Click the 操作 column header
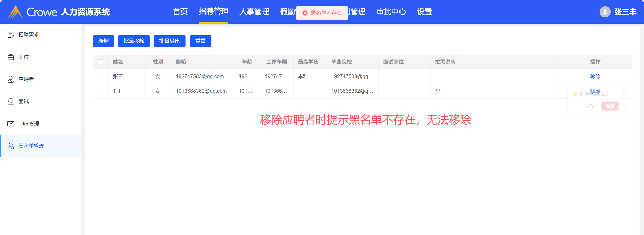The height and width of the screenshot is (235, 644). [595, 62]
